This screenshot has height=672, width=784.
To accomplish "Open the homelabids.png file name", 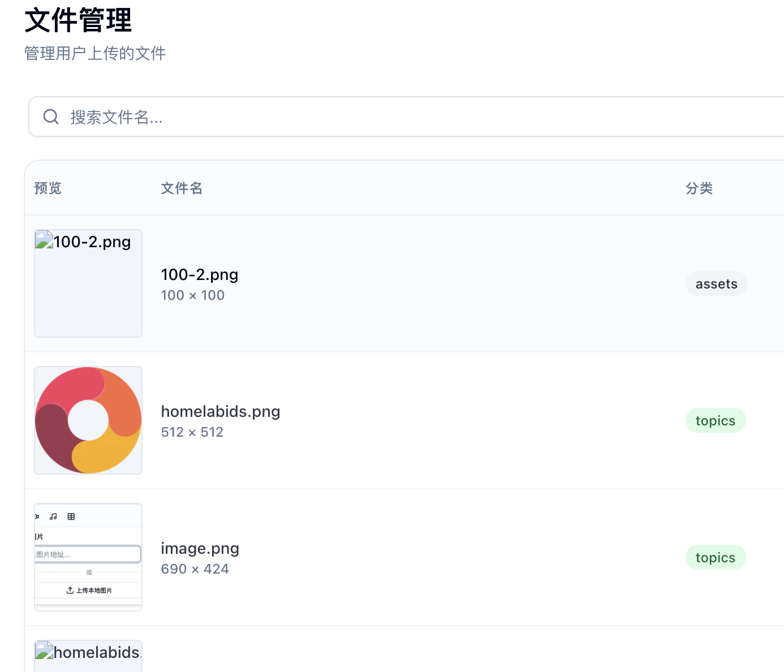I will pos(220,412).
